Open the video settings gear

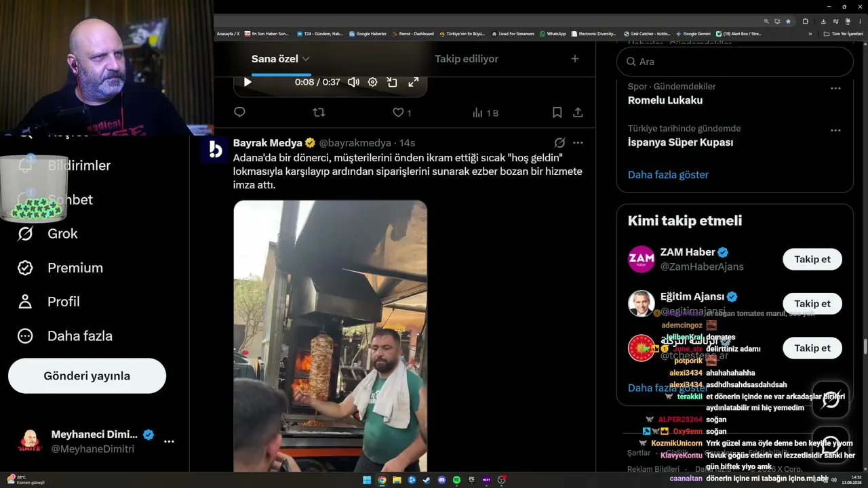pyautogui.click(x=372, y=82)
